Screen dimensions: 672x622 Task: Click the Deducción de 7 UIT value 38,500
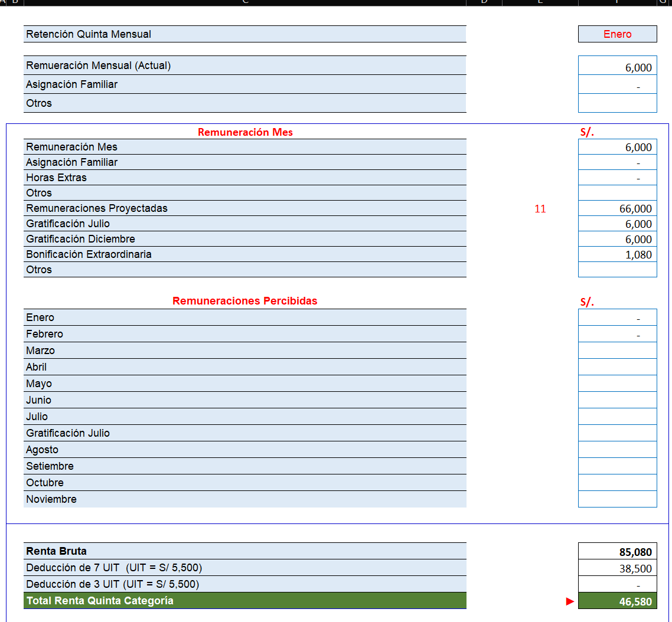tap(617, 568)
